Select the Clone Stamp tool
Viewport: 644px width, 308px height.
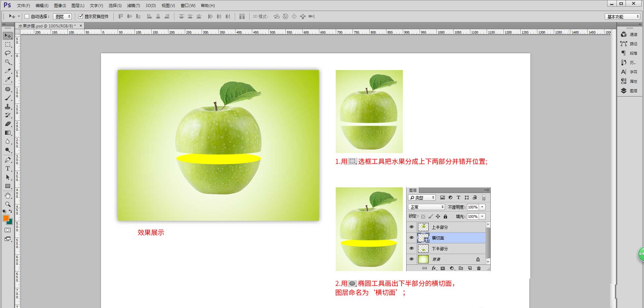point(8,107)
